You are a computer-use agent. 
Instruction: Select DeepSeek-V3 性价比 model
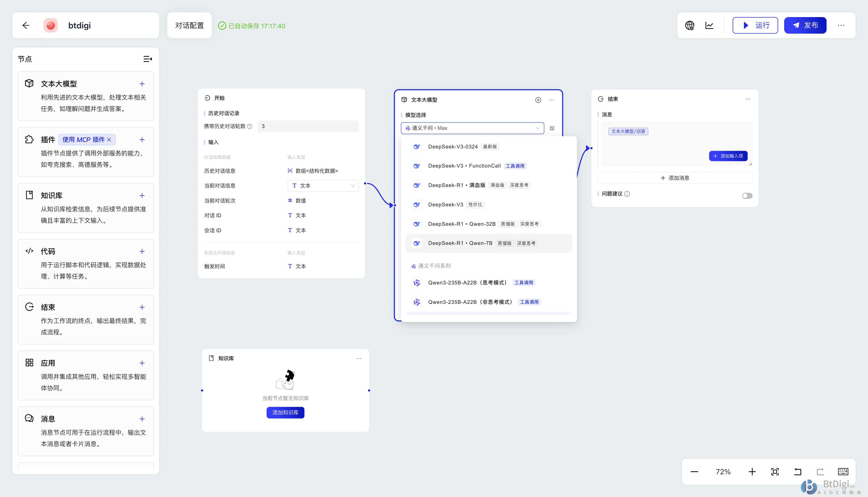488,205
